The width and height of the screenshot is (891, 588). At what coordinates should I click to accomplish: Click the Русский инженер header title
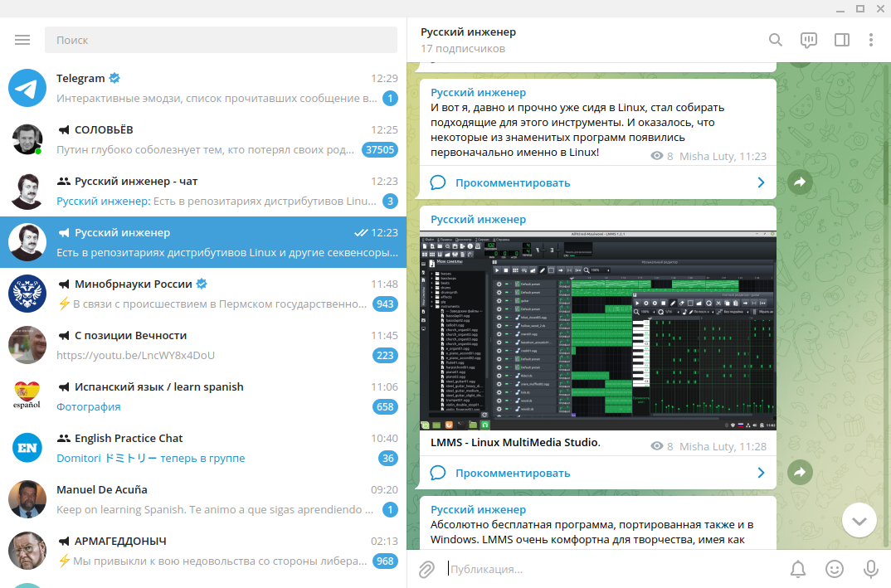tap(468, 32)
